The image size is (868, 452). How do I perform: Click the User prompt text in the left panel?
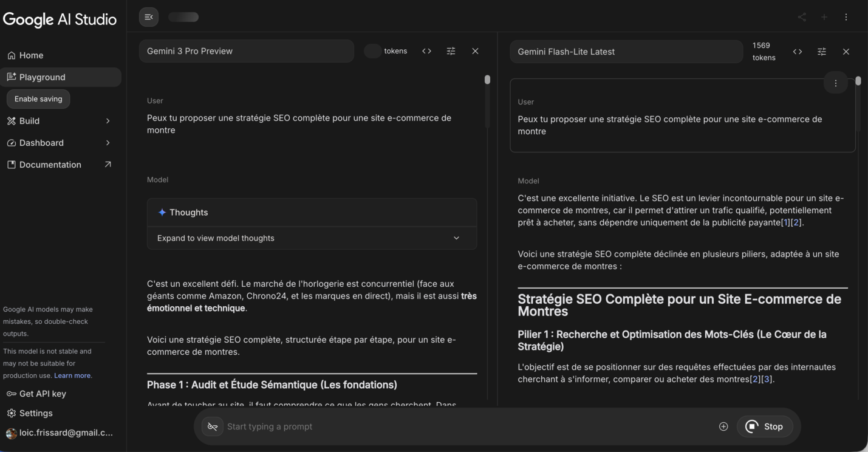[299, 124]
